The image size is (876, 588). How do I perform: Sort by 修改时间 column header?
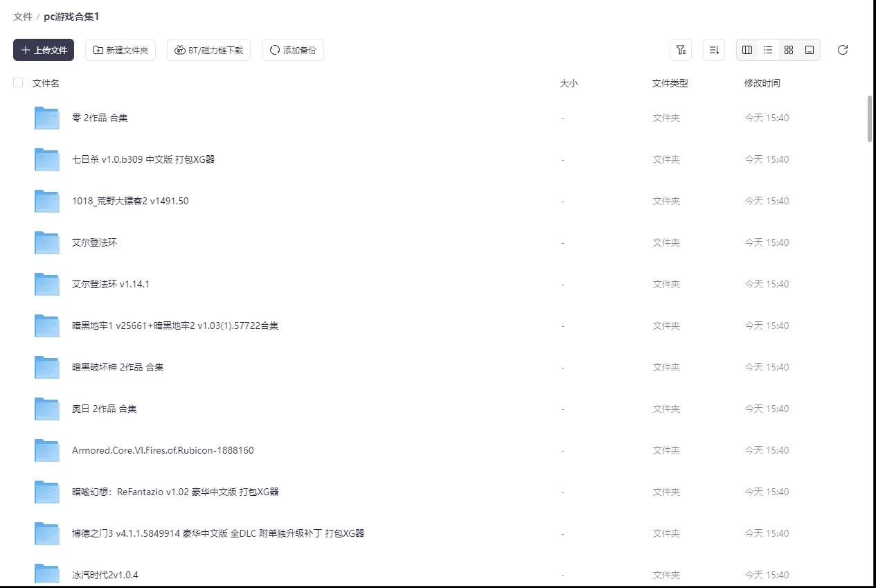pyautogui.click(x=762, y=83)
